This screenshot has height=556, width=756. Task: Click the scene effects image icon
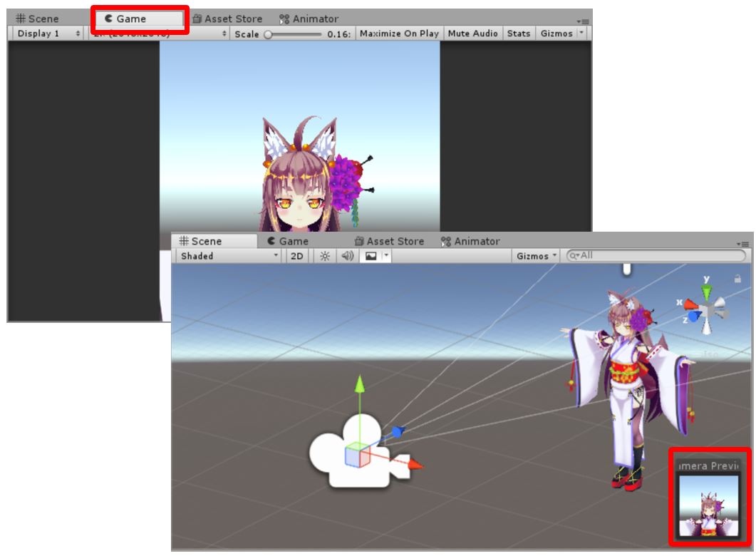tap(371, 256)
